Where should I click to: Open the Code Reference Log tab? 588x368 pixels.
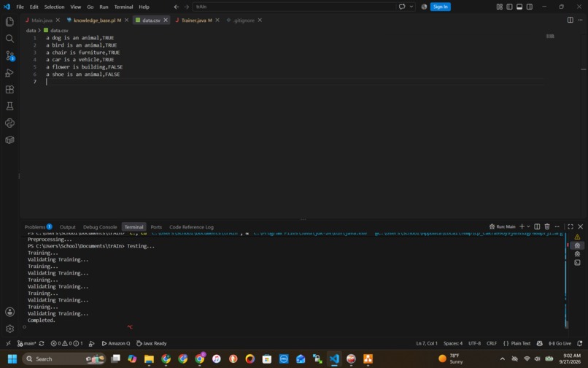pyautogui.click(x=191, y=227)
